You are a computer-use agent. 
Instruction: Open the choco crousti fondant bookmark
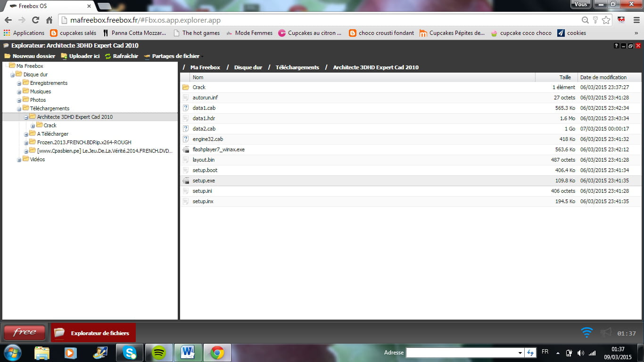point(381,33)
